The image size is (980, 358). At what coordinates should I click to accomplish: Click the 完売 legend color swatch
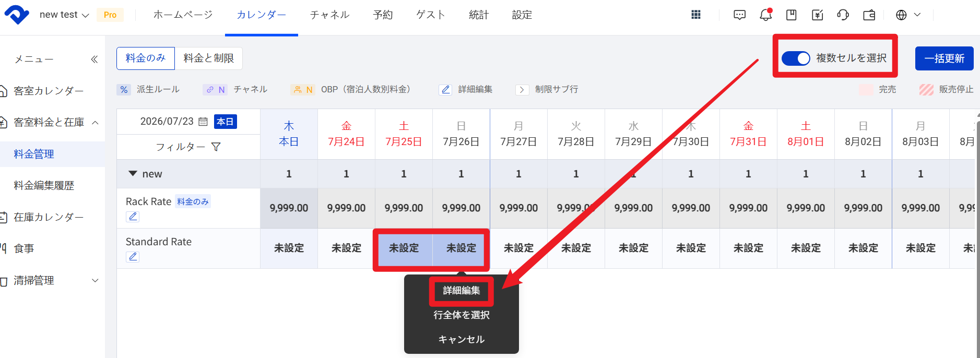click(866, 90)
